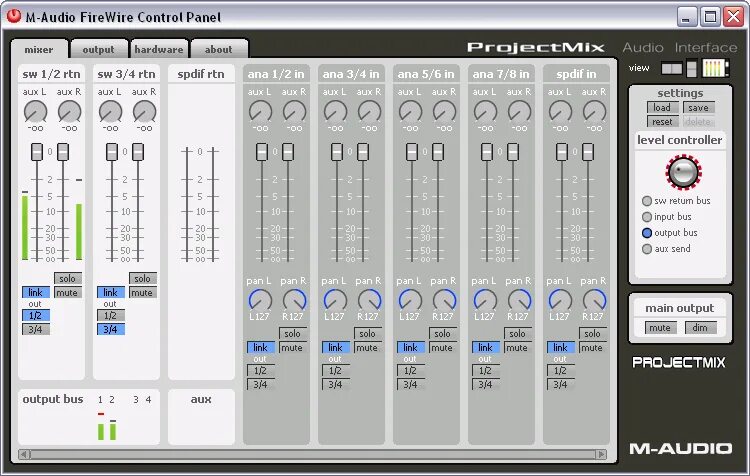Switch to the mixer tab

[39, 50]
